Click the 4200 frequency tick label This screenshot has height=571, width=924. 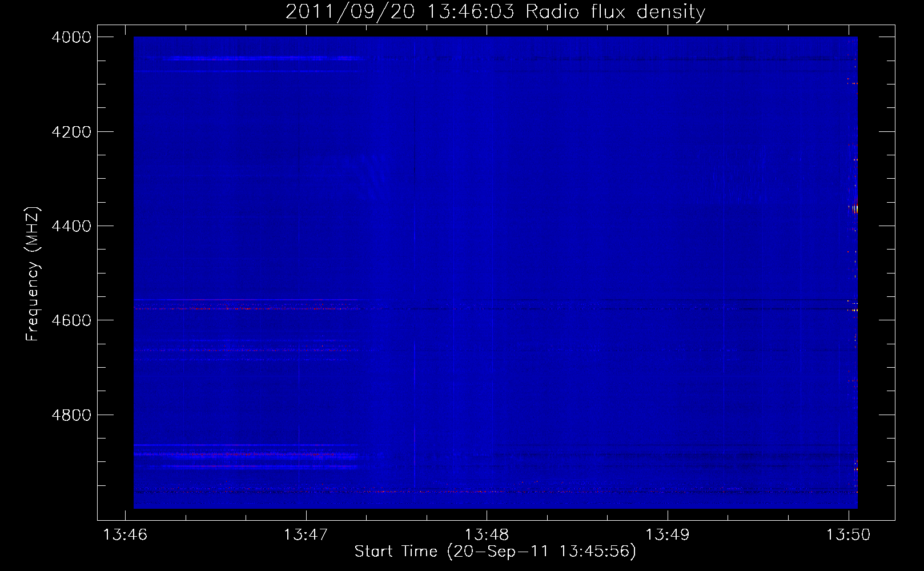[71, 132]
